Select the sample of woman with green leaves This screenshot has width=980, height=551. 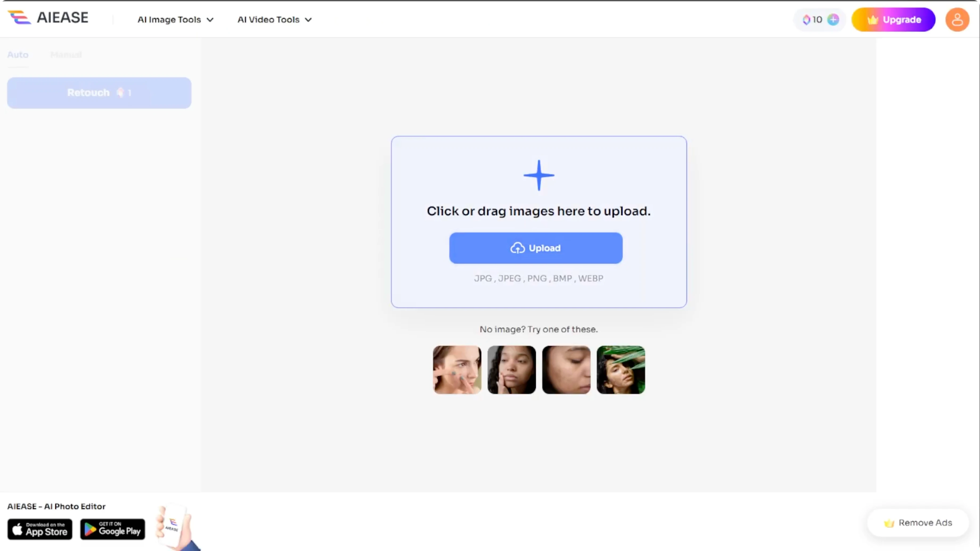pos(620,370)
